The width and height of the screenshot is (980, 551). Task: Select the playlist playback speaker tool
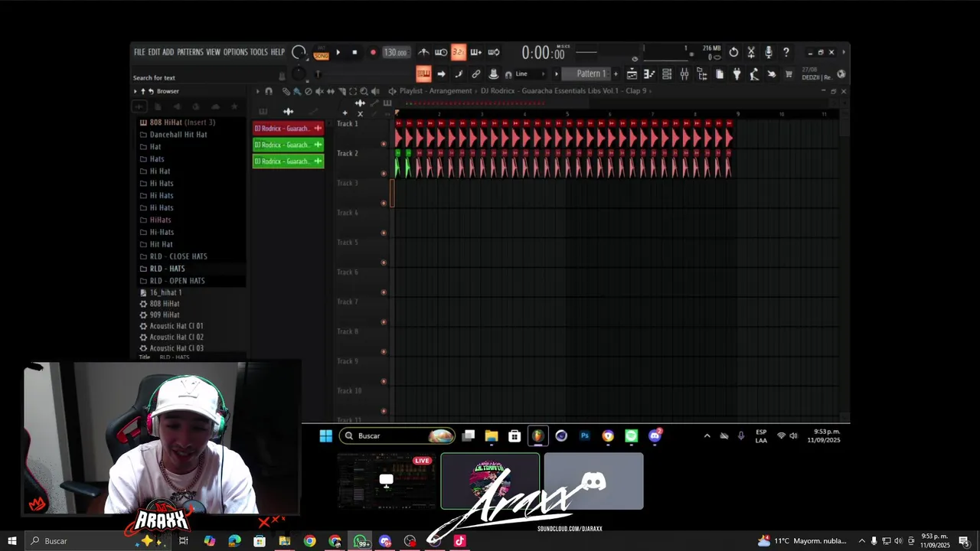375,91
